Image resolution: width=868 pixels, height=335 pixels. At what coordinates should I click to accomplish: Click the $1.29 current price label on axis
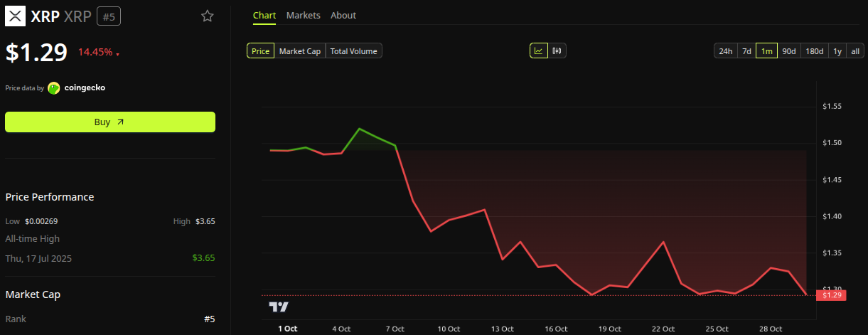[x=831, y=294]
